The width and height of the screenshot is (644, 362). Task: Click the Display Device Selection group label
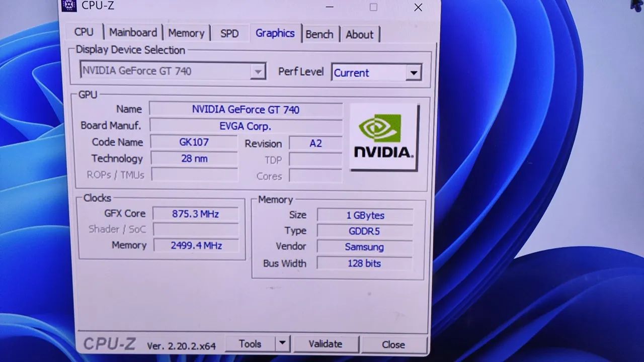click(130, 50)
